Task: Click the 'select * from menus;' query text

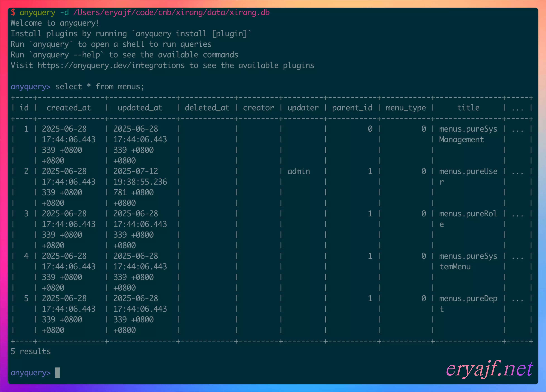Action: [100, 87]
